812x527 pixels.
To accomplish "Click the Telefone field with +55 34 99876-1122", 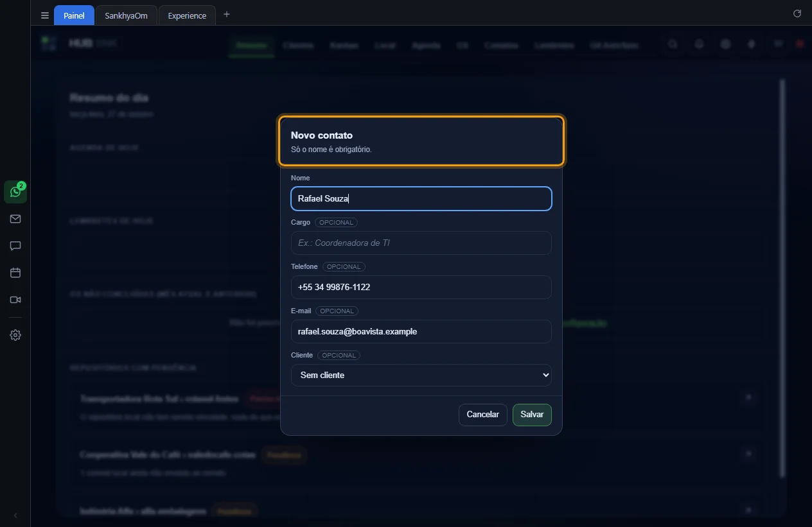I will (x=421, y=288).
